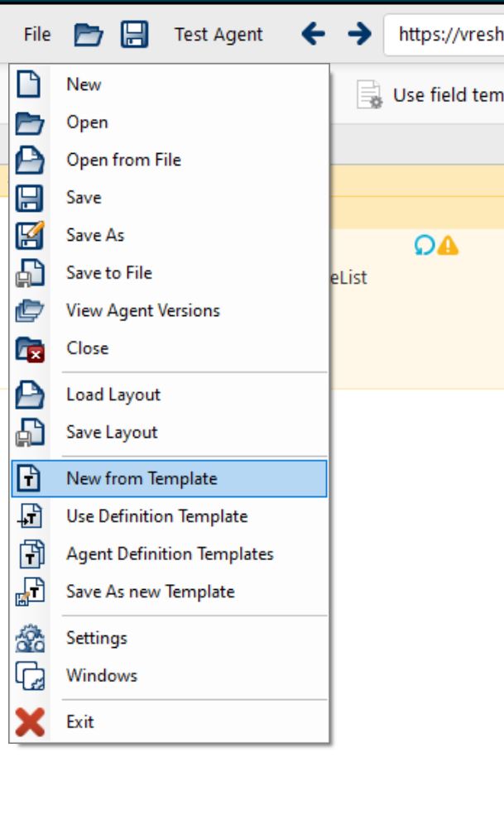Go forward with the right arrow

pos(359,34)
